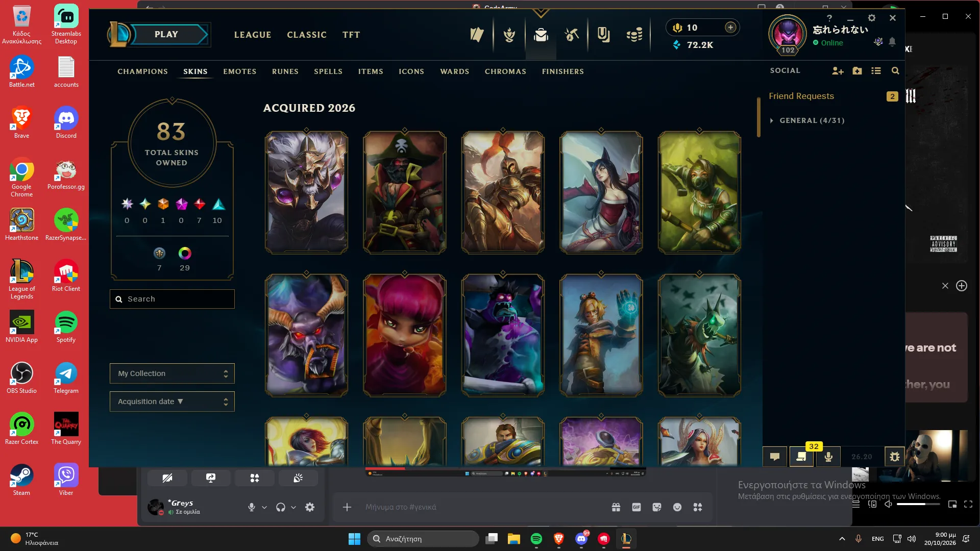
Task: Click the new folder icon in Social panel
Action: click(857, 71)
